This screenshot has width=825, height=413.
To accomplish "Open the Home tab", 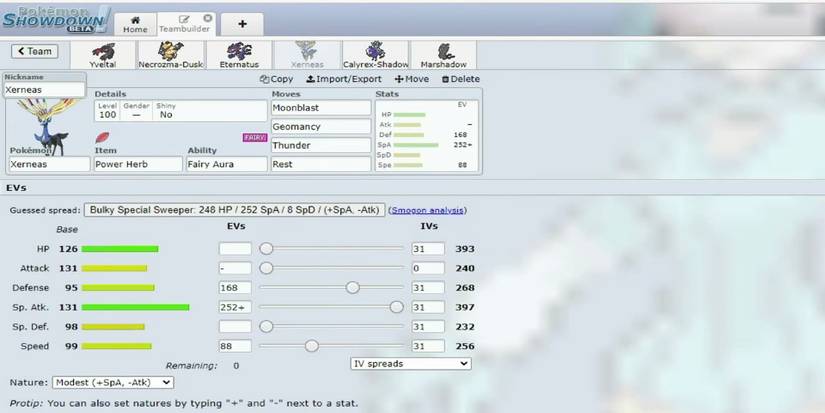I will 135,25.
